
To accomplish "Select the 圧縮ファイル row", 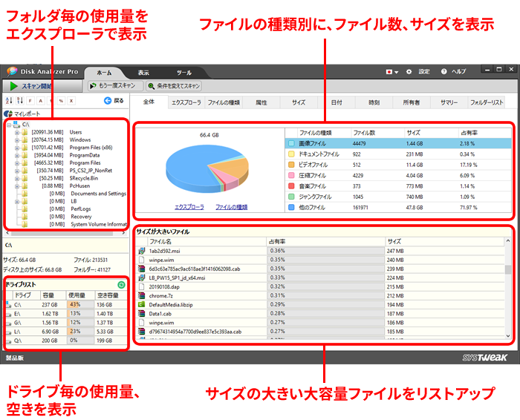I will tap(398, 175).
